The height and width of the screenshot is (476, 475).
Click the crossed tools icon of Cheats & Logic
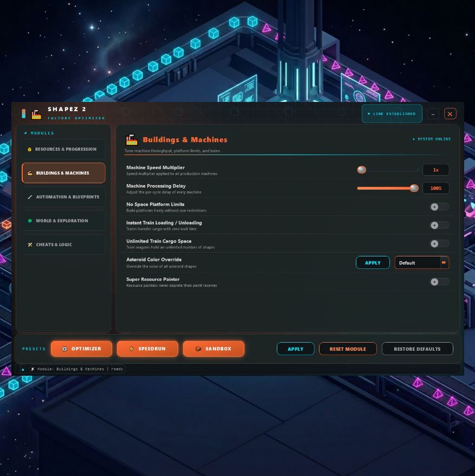pos(30,245)
